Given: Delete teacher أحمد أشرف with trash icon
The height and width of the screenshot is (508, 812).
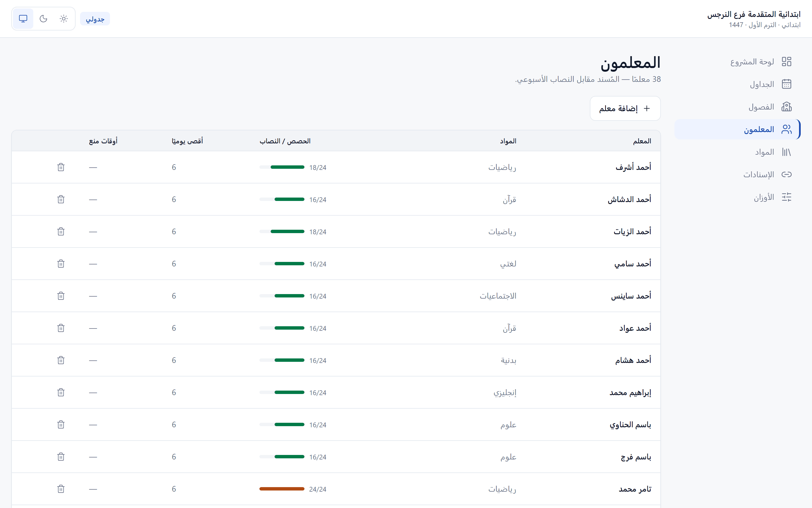Looking at the screenshot, I should point(61,167).
